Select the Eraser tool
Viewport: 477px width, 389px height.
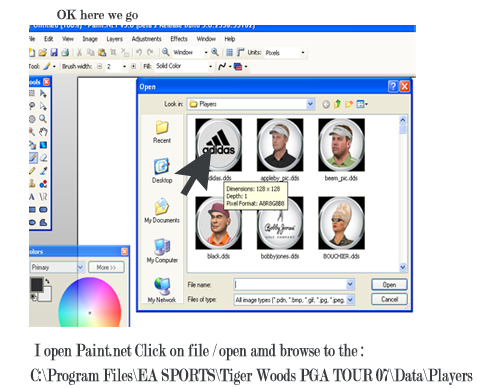[x=43, y=158]
